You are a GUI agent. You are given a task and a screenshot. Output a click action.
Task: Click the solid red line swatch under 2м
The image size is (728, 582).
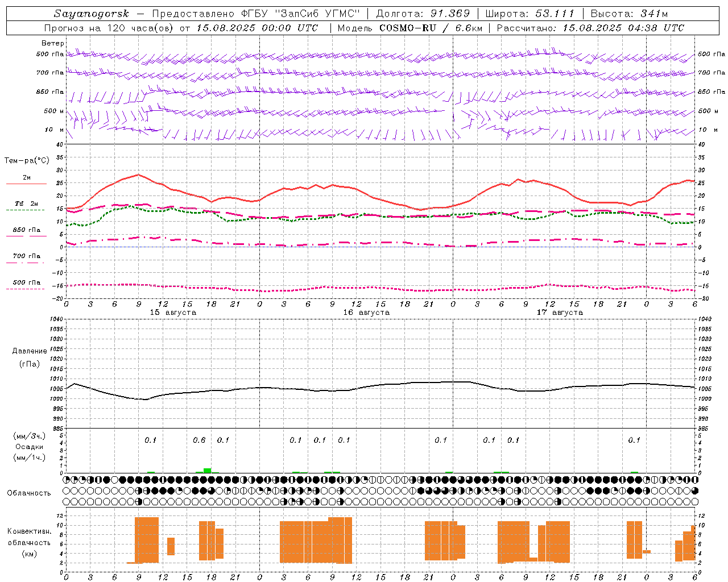(x=26, y=184)
